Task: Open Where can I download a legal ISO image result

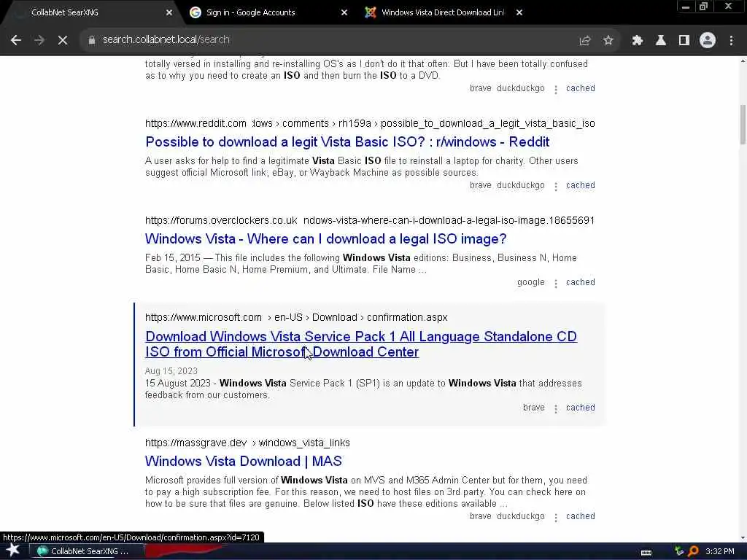Action: [325, 238]
